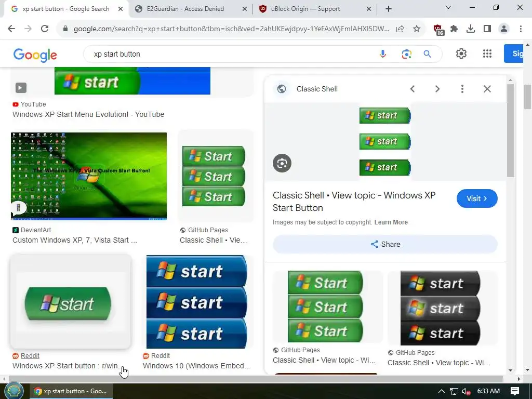The image size is (532, 399).
Task: Open the blue start buttons Reddit image
Action: [x=197, y=302]
